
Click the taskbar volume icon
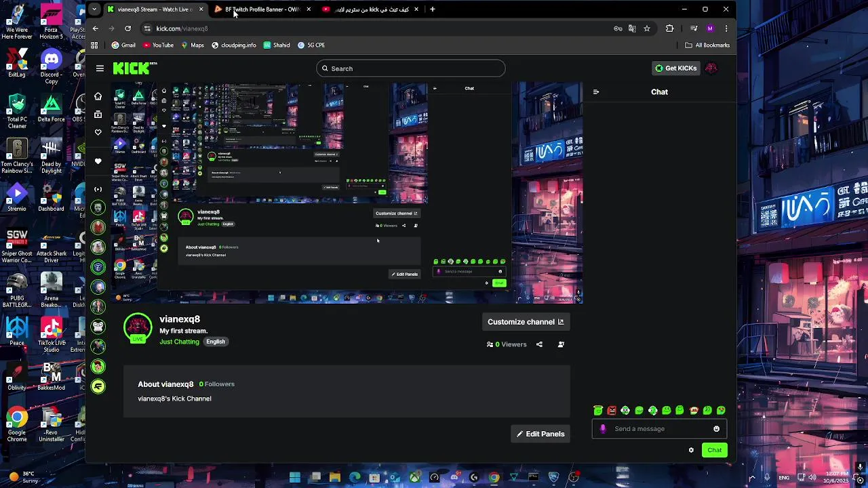[x=812, y=478]
